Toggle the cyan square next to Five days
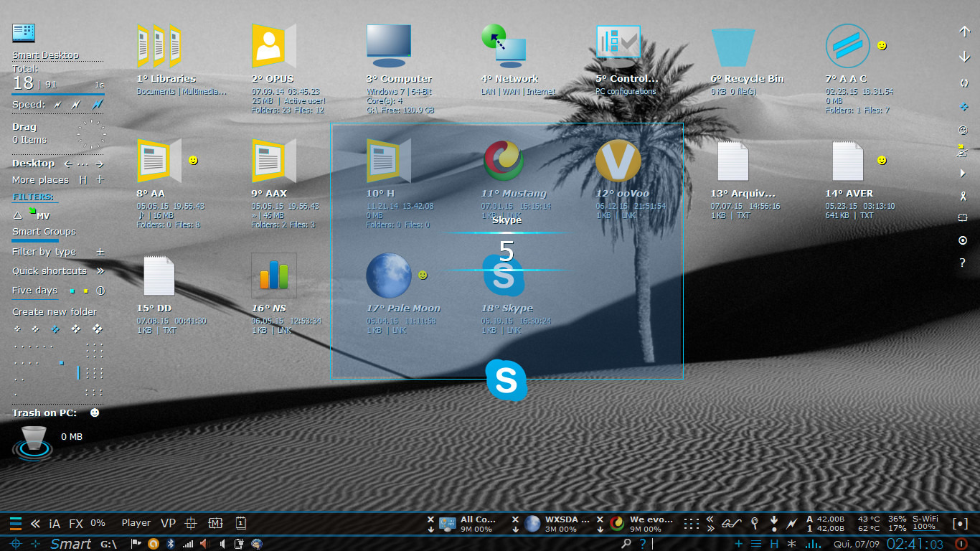Screen dimensions: 980x551 click(72, 290)
